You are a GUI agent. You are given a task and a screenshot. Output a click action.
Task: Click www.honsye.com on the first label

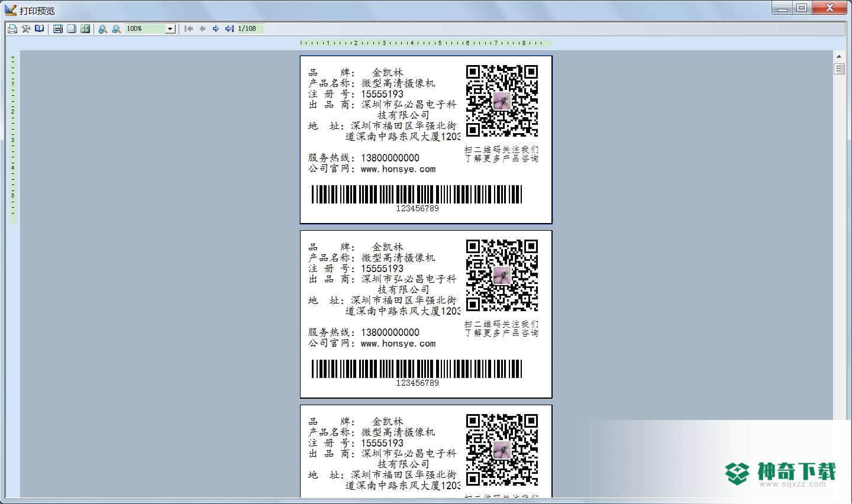point(398,169)
